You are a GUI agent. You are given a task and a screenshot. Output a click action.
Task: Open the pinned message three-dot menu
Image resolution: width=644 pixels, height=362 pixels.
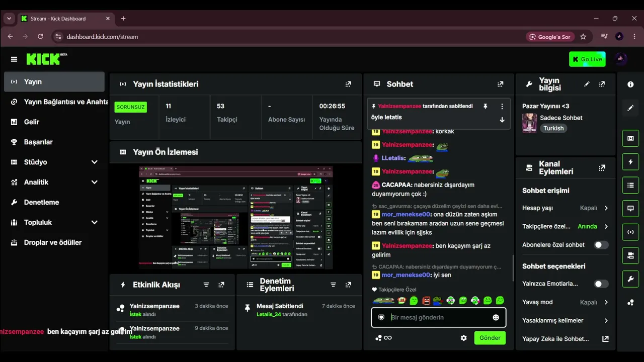[502, 107]
